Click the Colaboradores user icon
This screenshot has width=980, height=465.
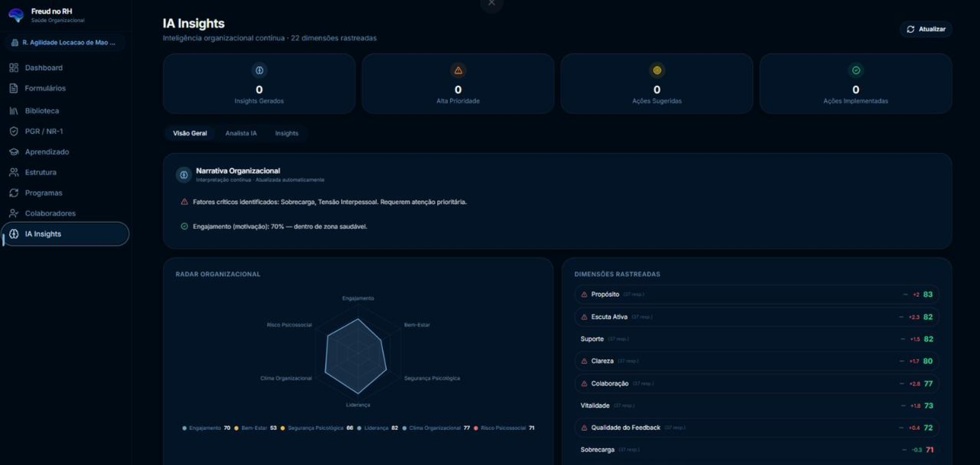pyautogui.click(x=14, y=213)
